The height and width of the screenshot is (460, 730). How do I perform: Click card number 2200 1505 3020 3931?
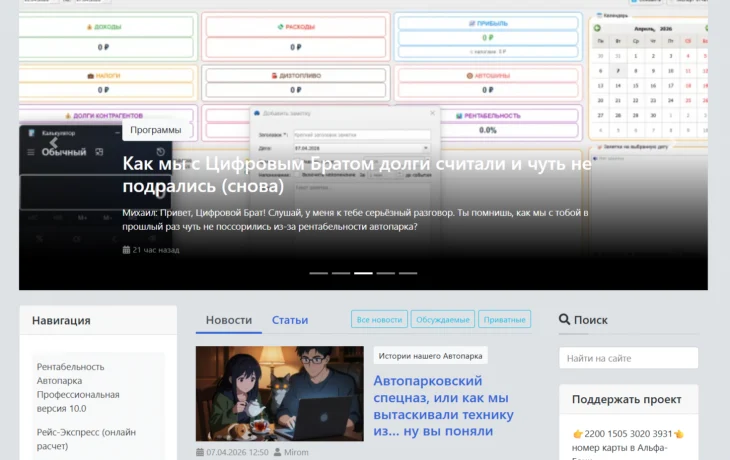[x=628, y=433]
